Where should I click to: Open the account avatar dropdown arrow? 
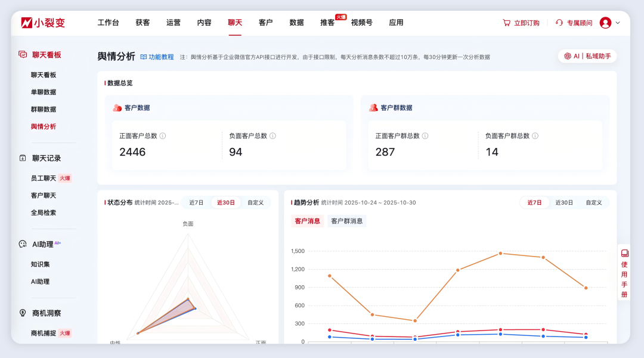617,23
